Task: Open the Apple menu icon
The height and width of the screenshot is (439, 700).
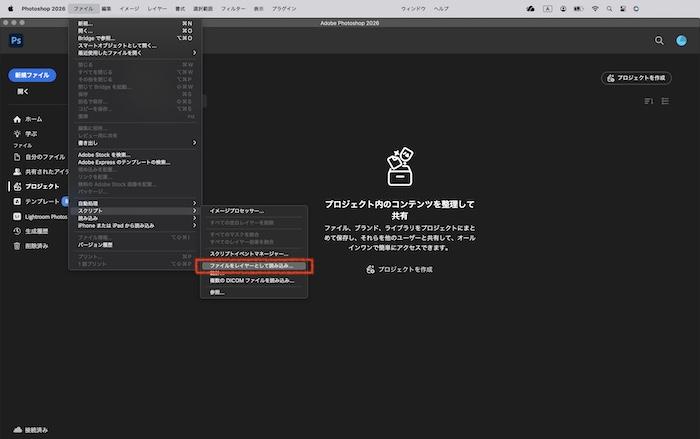Action: click(11, 8)
